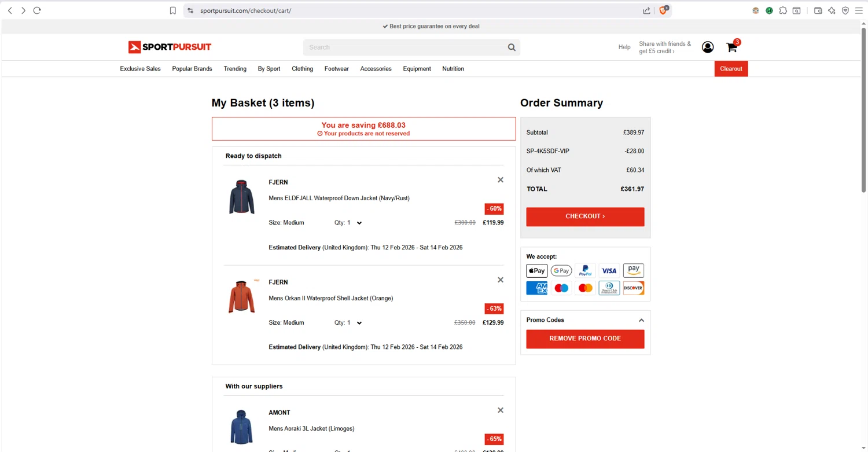Select the Apple Pay payment icon
Screen dimensions: 868x452
click(537, 271)
